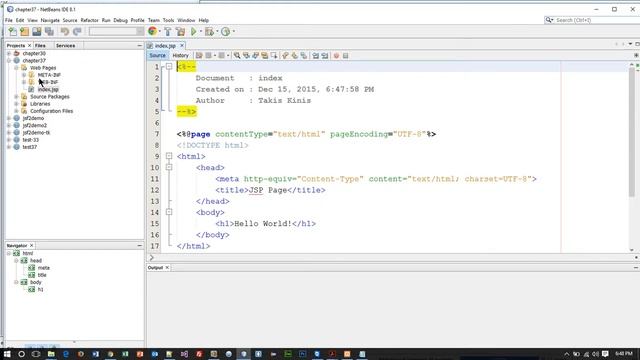The image size is (640, 360).
Task: Expand the META-INF folder node
Action: point(24,75)
